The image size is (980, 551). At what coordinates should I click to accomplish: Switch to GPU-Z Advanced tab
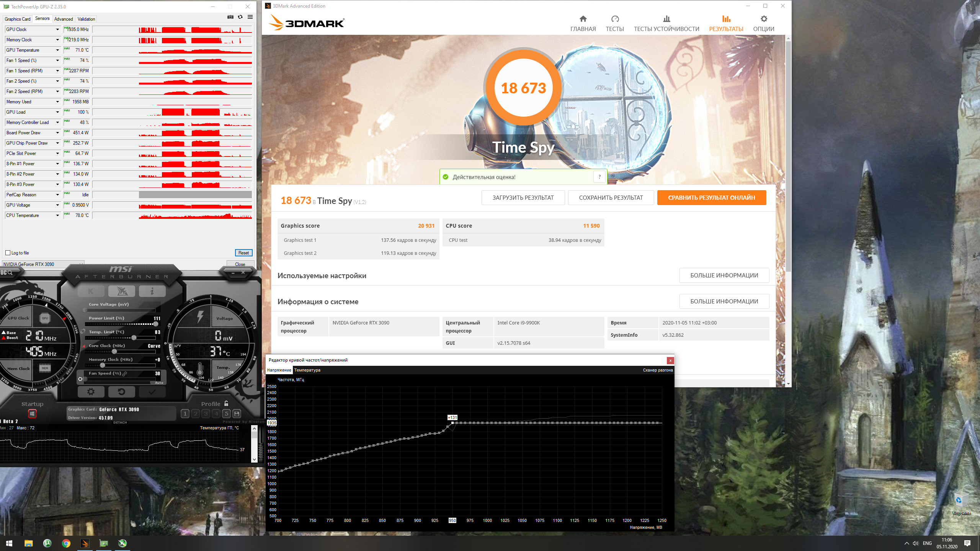tap(64, 19)
